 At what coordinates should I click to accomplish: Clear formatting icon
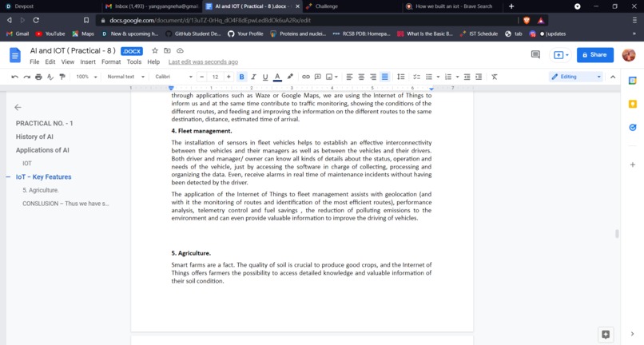[495, 77]
